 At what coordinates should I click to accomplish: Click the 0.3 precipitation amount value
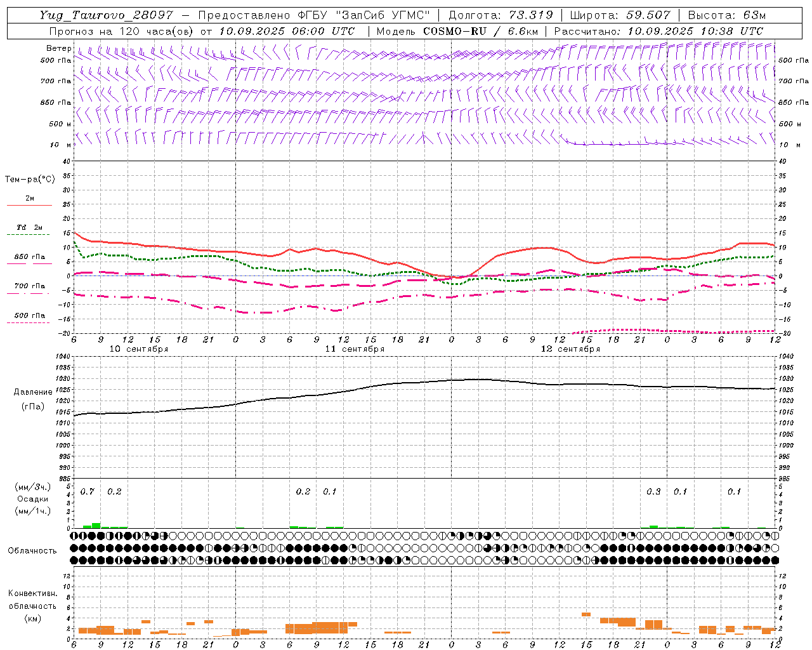click(653, 492)
